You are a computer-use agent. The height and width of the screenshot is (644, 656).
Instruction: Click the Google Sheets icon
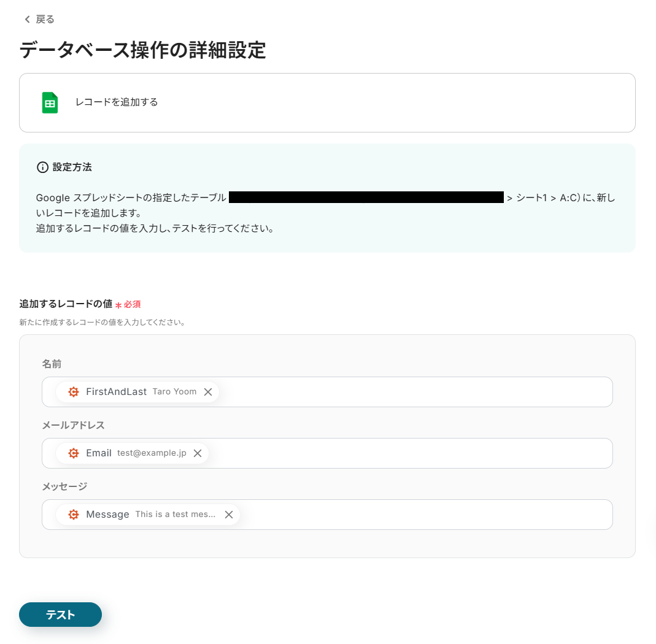[x=50, y=102]
